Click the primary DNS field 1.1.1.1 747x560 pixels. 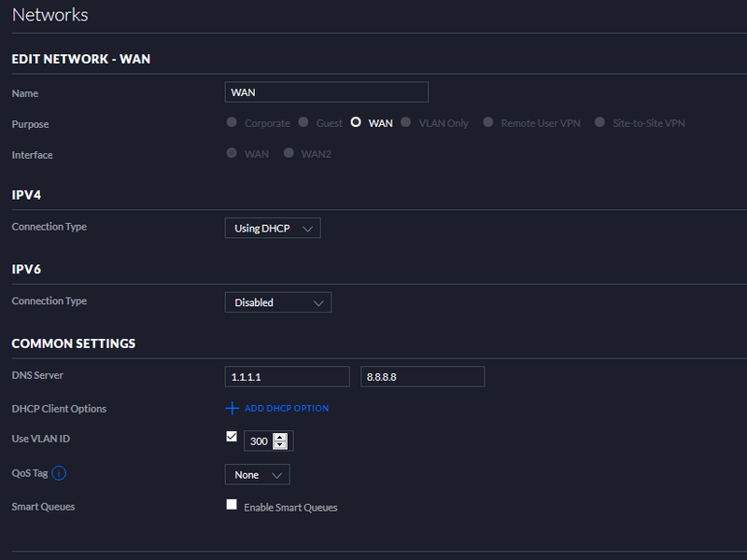pos(288,377)
